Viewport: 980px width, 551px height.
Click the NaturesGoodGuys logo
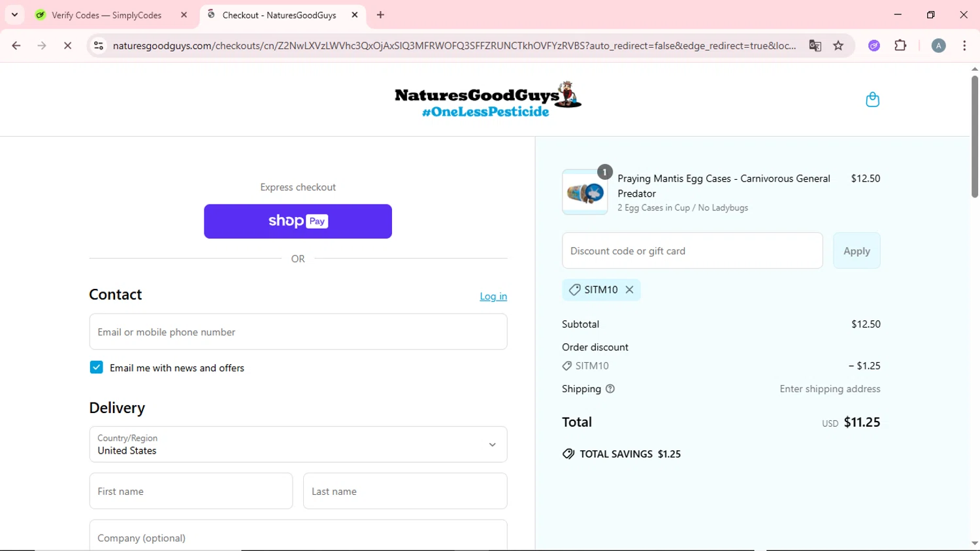[x=487, y=99]
